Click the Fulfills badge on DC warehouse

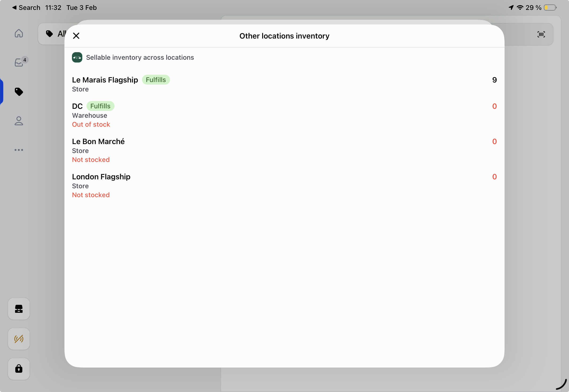tap(100, 106)
